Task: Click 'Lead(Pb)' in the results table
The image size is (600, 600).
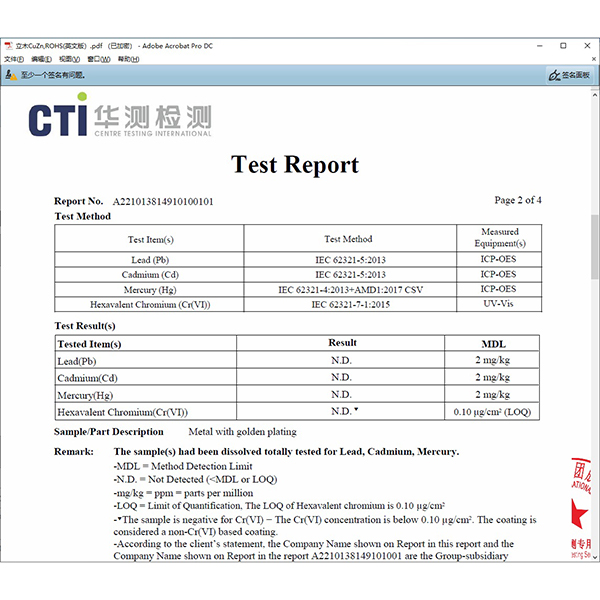Action: coord(77,361)
